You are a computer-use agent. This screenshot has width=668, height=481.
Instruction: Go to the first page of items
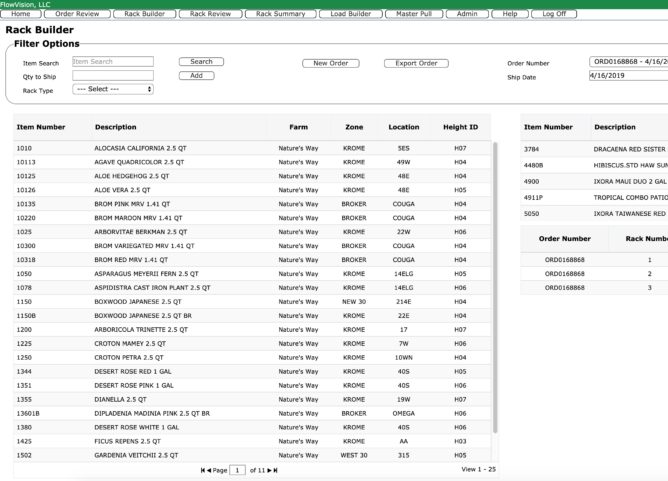coord(203,469)
